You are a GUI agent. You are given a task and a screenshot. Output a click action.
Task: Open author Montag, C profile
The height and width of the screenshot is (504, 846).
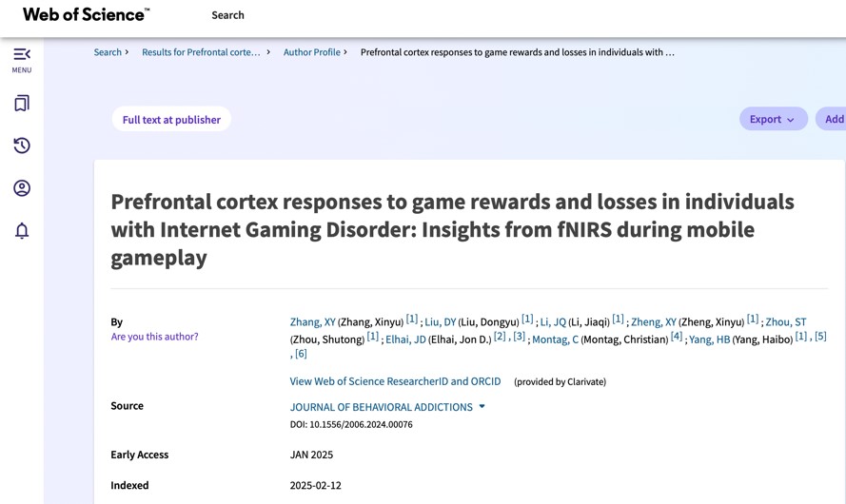coord(555,339)
